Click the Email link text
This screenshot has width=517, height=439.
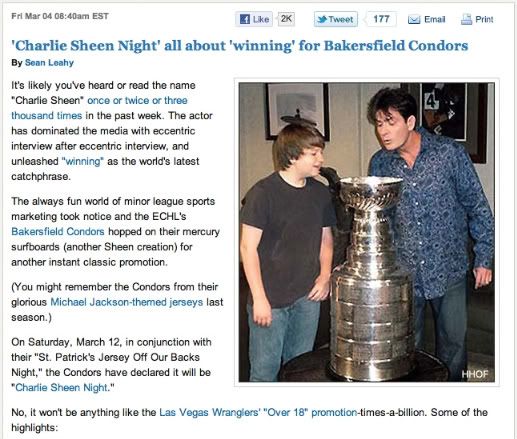tap(435, 19)
